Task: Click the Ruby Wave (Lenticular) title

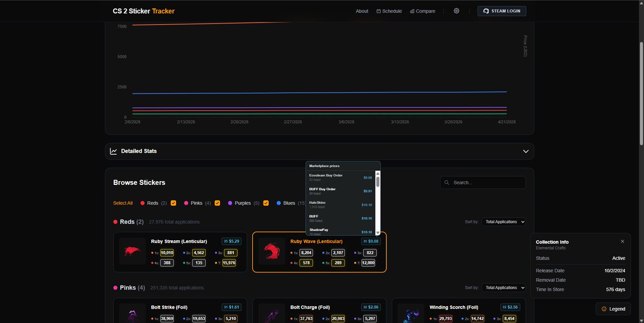Action: tap(316, 241)
